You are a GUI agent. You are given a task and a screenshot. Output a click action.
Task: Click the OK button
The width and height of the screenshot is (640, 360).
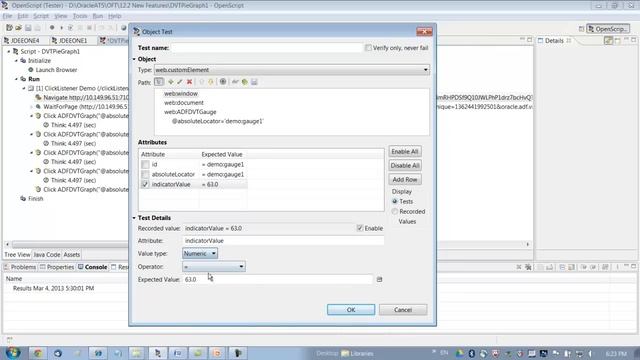(x=351, y=310)
